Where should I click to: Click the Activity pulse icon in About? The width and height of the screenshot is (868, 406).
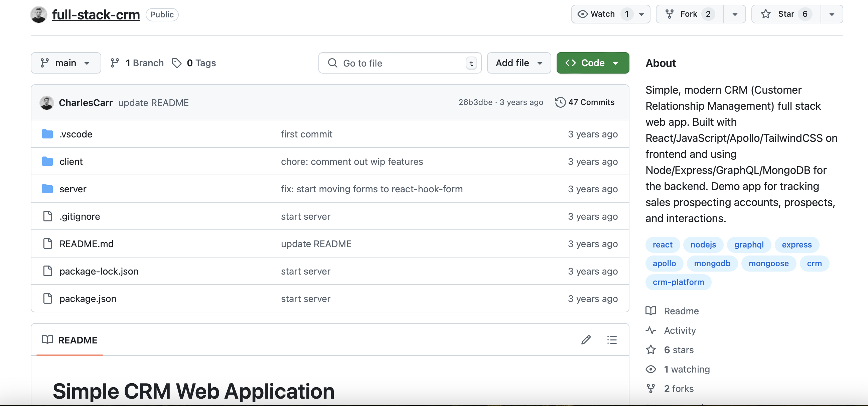[x=650, y=330]
